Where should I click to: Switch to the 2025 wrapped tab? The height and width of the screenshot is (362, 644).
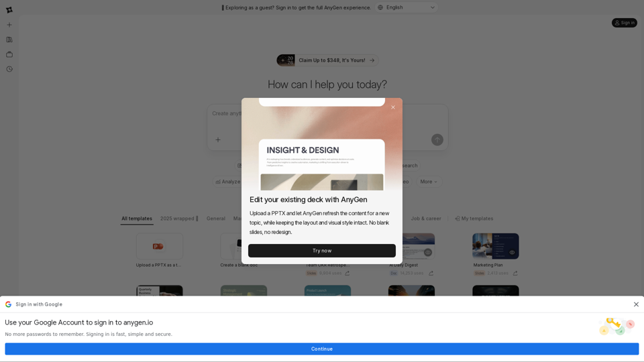click(179, 219)
